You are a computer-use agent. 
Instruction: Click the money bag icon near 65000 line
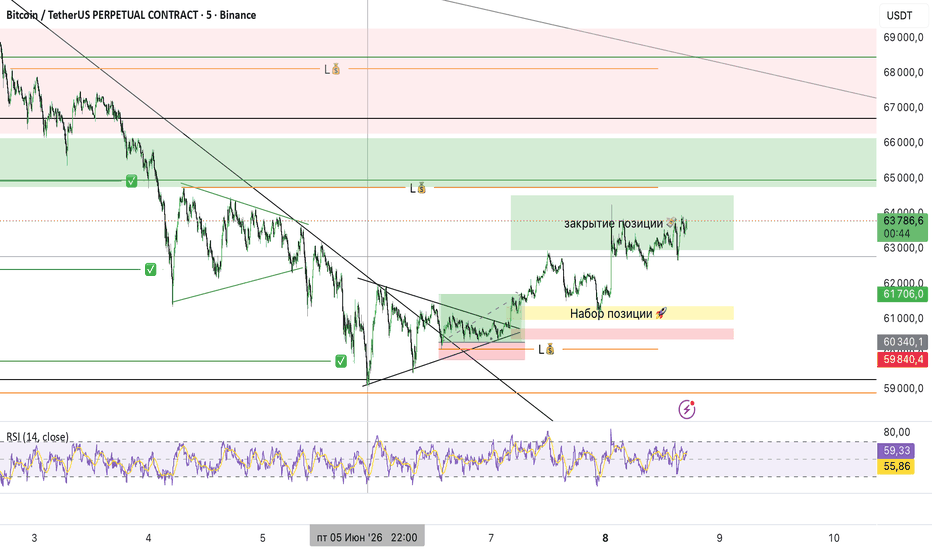(x=421, y=188)
